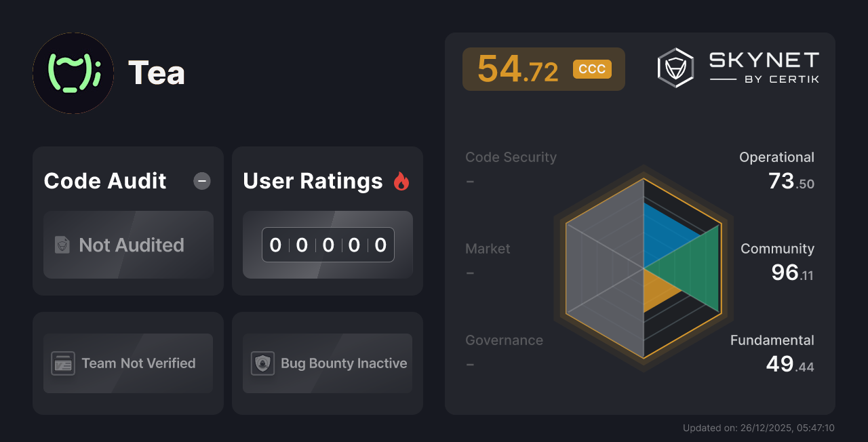
Task: Click the Tea project logo avatar
Action: (73, 73)
